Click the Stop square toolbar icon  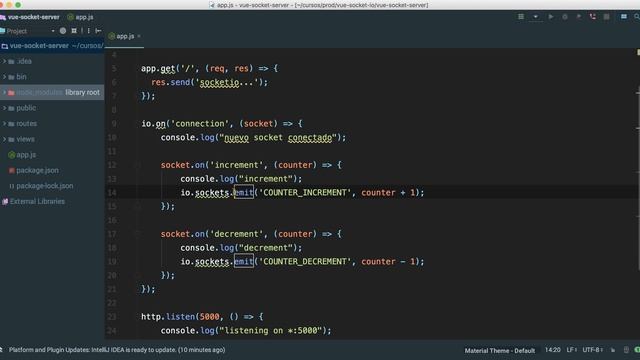click(x=607, y=17)
